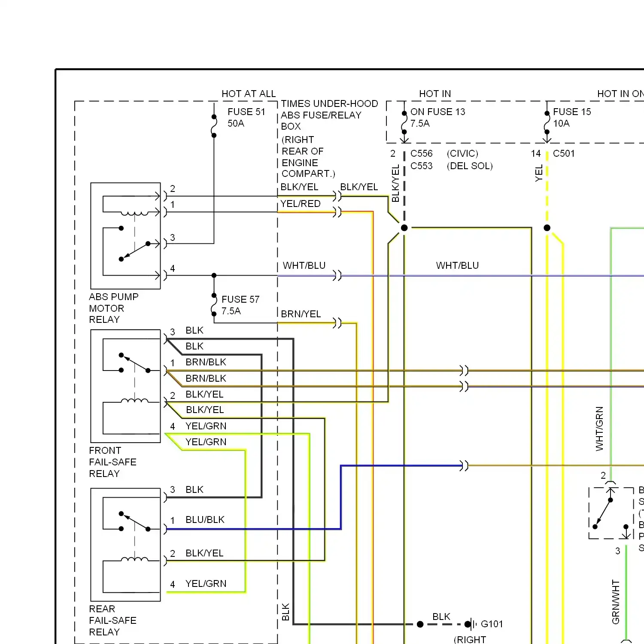
Task: Click pin number "14" beside C501
Action: (x=536, y=153)
